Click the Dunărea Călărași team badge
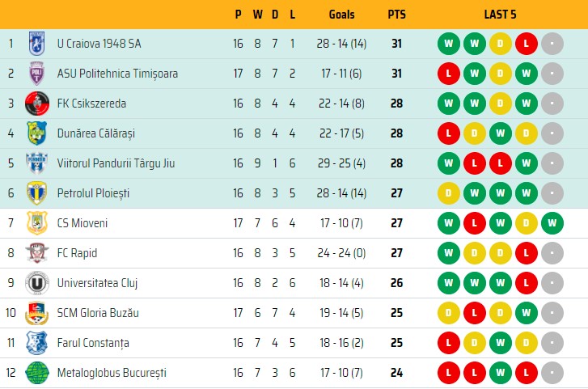588x389 pixels. [x=36, y=133]
